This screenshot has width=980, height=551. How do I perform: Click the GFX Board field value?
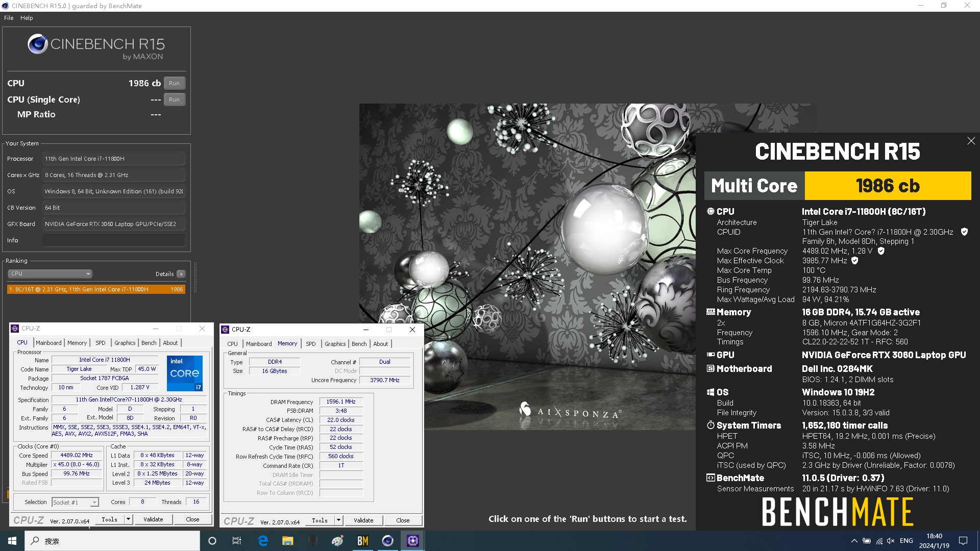pos(113,224)
